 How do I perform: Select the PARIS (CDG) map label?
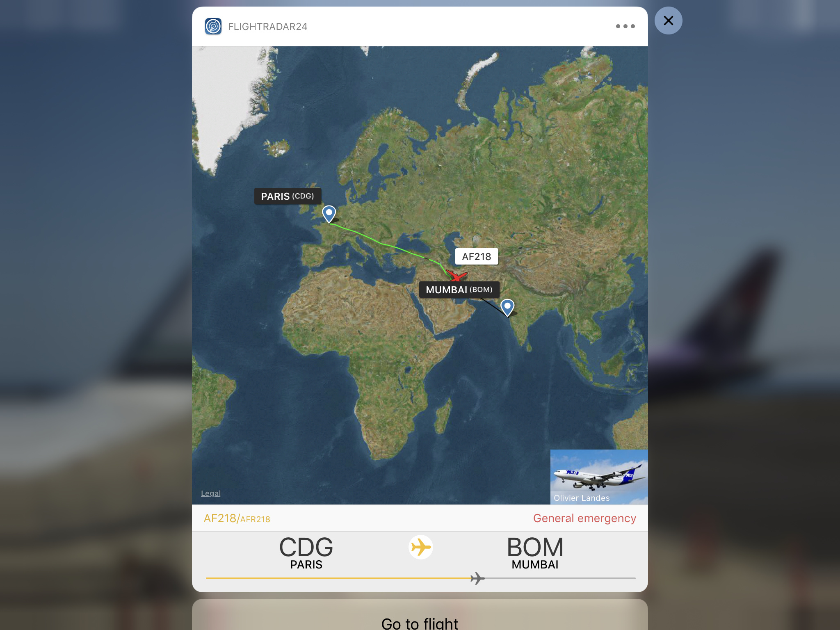288,196
